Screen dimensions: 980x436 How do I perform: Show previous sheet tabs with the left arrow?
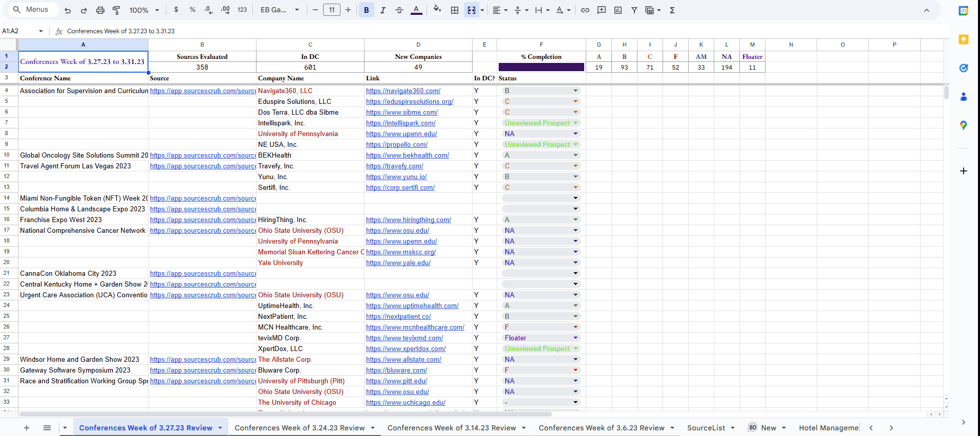point(871,428)
